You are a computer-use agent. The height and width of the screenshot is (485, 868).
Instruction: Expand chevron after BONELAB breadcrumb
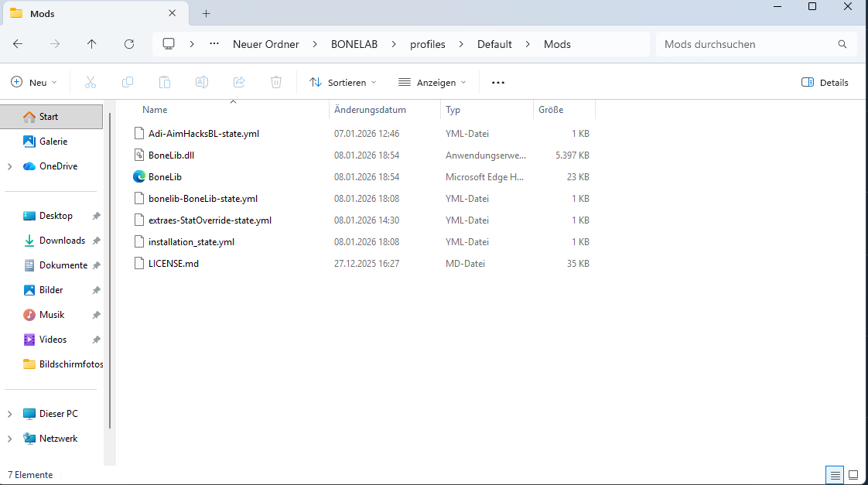coord(394,44)
